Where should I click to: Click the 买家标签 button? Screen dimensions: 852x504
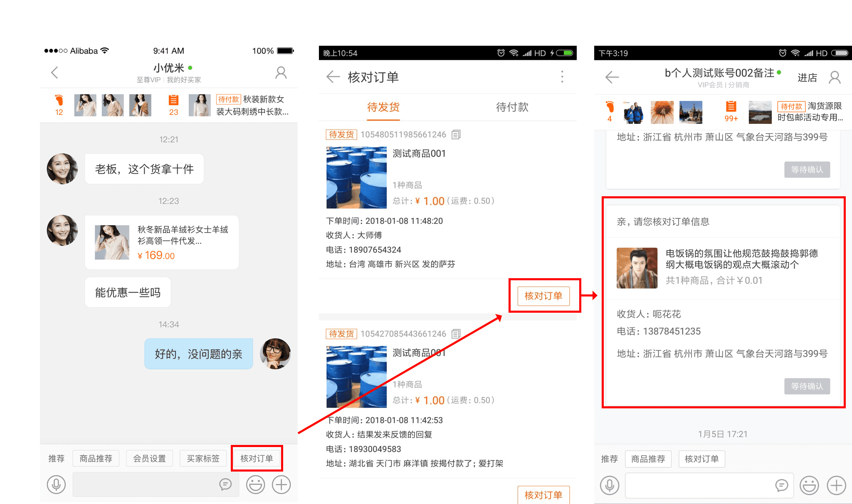point(203,459)
